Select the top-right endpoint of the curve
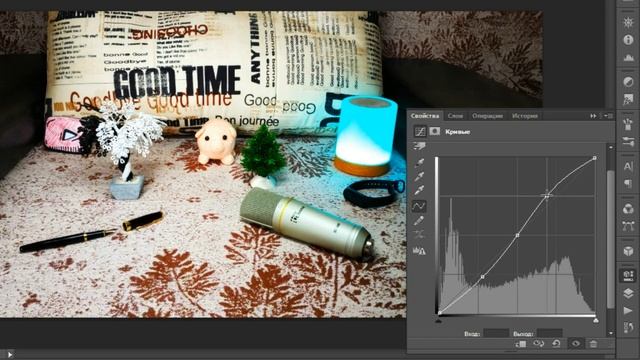 click(595, 158)
